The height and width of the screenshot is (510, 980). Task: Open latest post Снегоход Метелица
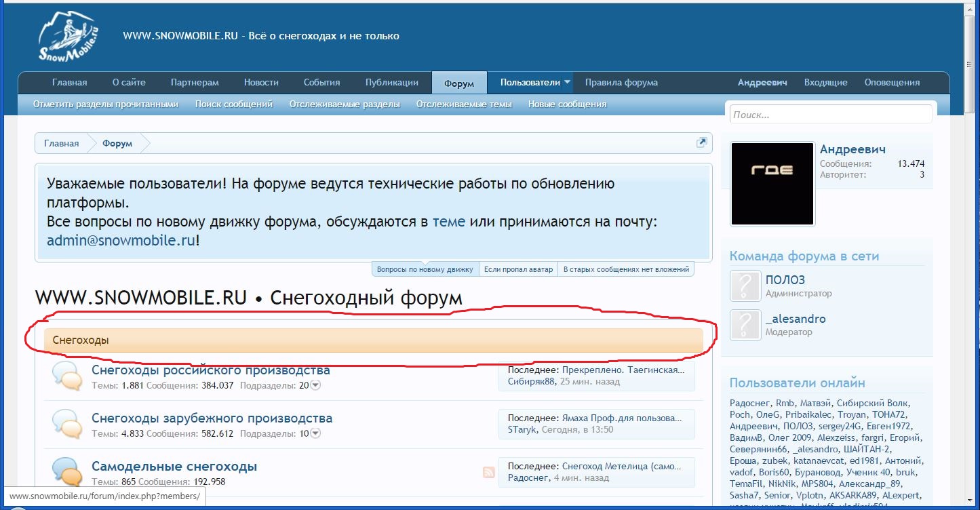[622, 467]
